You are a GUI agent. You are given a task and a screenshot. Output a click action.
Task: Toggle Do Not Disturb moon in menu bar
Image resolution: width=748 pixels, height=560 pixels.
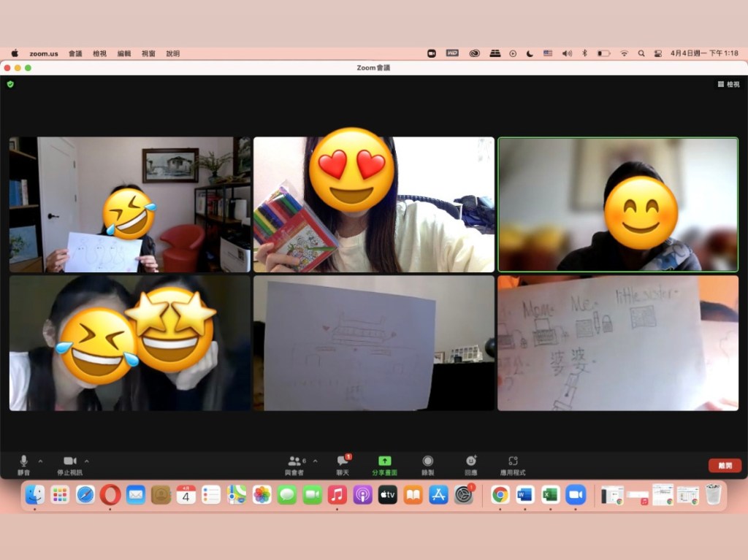(x=530, y=53)
